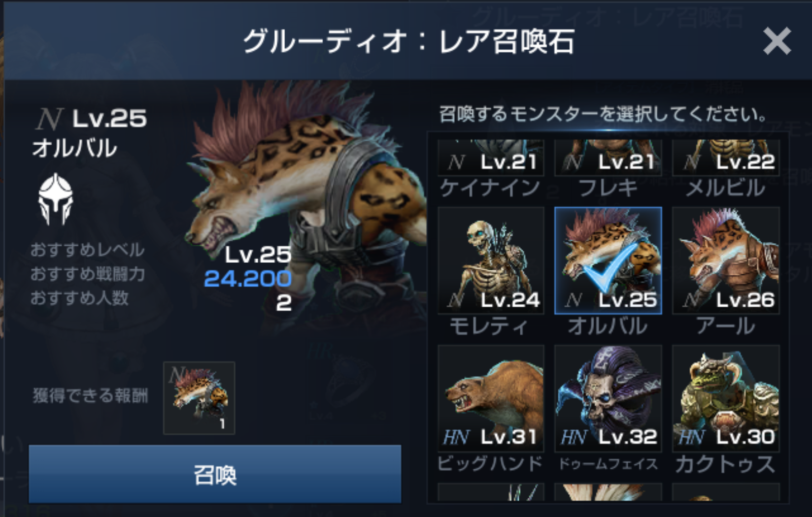812x517 pixels.
Task: Click the white helmet class icon
Action: coord(56,199)
